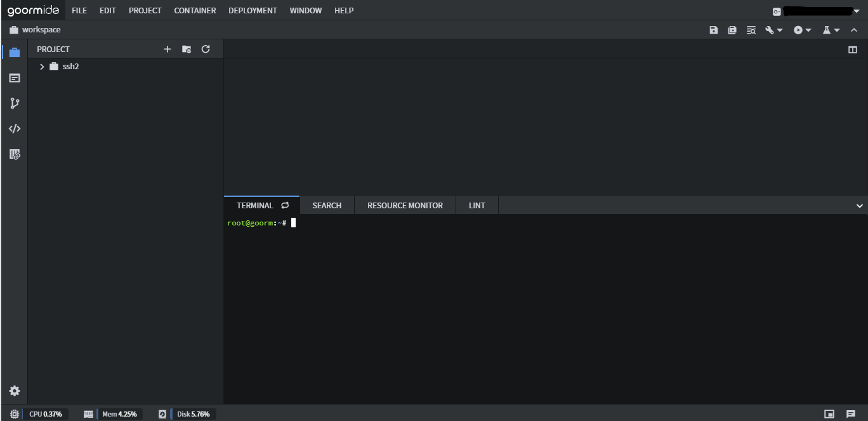The width and height of the screenshot is (868, 421).
Task: Click the terminal reconnect arrows icon
Action: tap(285, 205)
